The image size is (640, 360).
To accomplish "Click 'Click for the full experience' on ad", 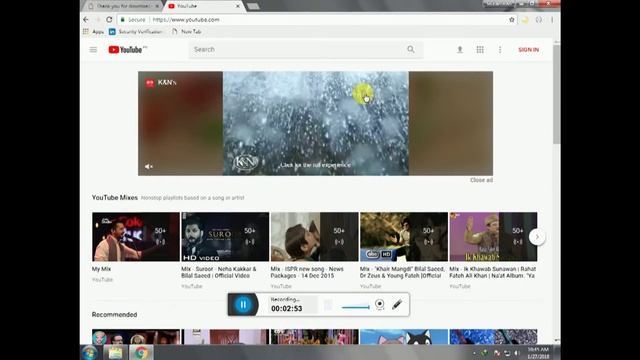I will click(x=315, y=165).
